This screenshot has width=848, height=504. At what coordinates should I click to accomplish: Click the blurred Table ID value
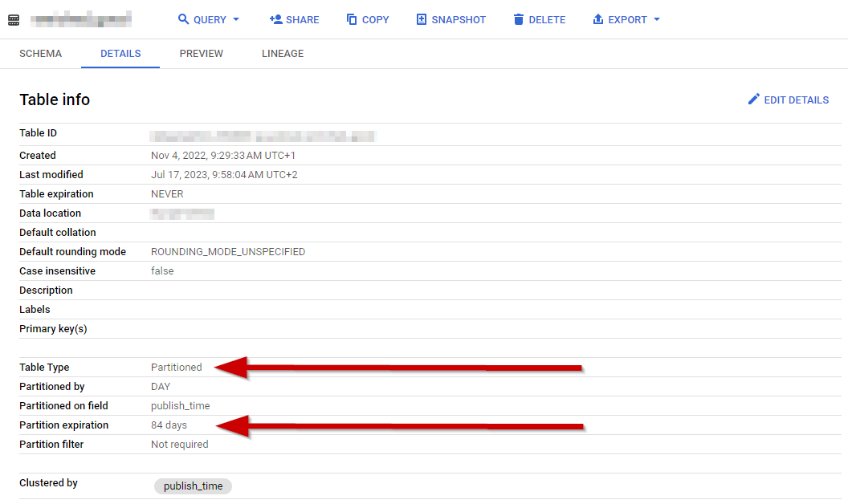[263, 136]
